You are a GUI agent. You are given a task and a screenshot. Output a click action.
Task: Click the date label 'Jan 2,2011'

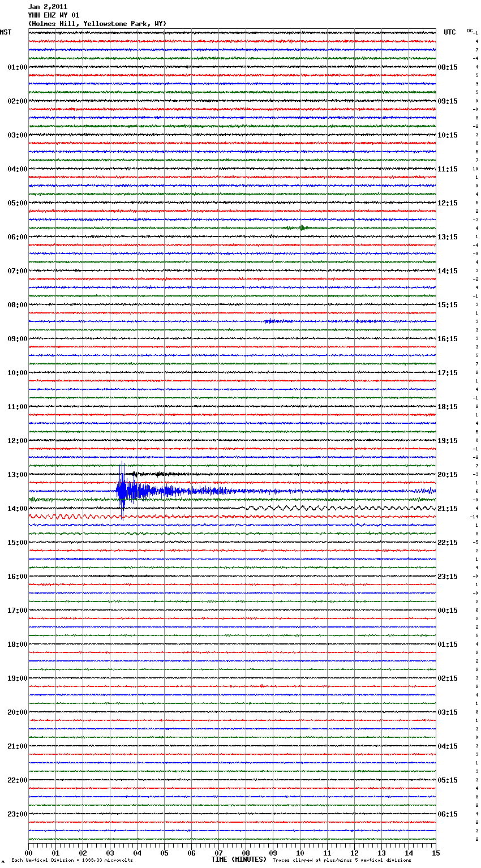pos(48,7)
